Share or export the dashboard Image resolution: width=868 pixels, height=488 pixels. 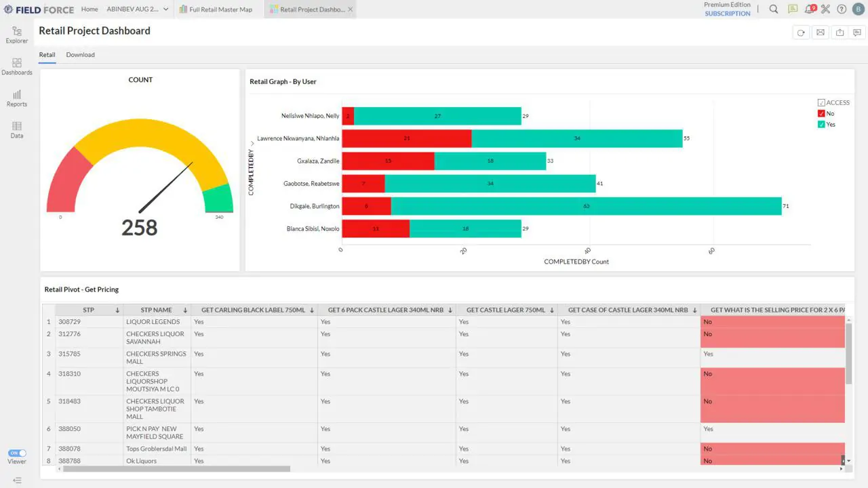(840, 33)
